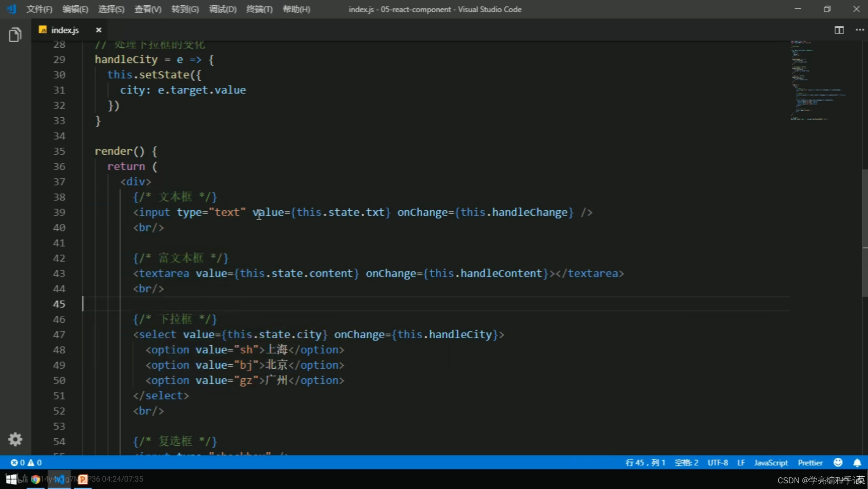Click the 复选框 comment on line 54

pyautogui.click(x=175, y=441)
